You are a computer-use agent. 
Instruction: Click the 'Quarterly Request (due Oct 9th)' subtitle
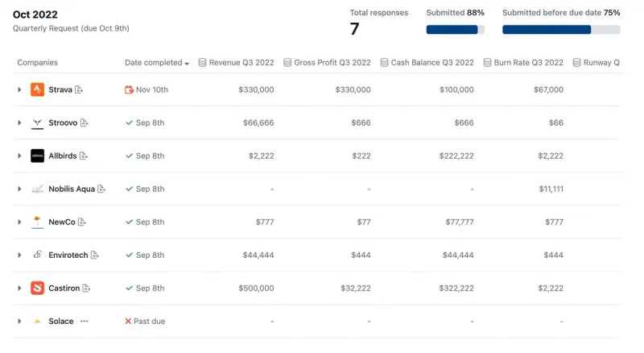[71, 28]
